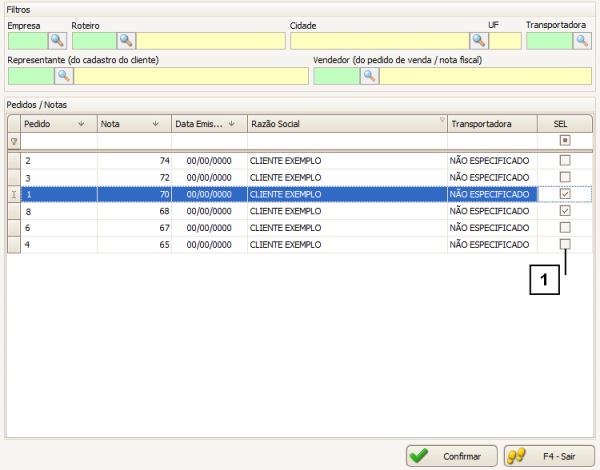Click the Transportadora column header

click(x=492, y=124)
